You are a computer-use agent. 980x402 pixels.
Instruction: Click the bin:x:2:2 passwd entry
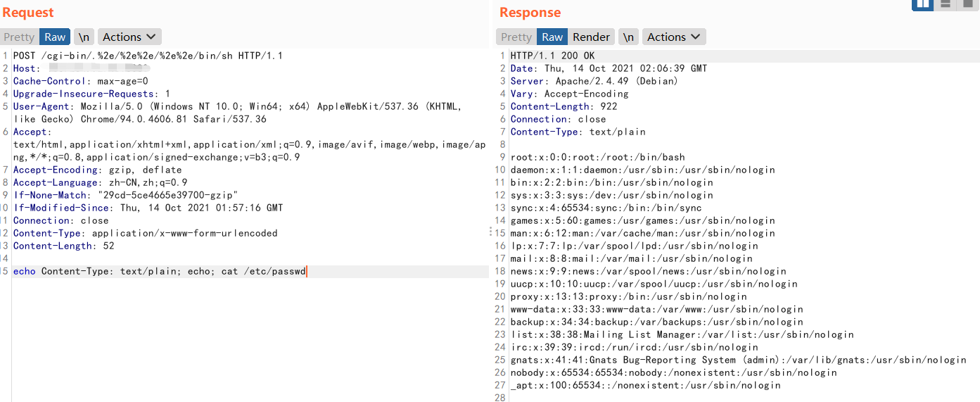612,182
